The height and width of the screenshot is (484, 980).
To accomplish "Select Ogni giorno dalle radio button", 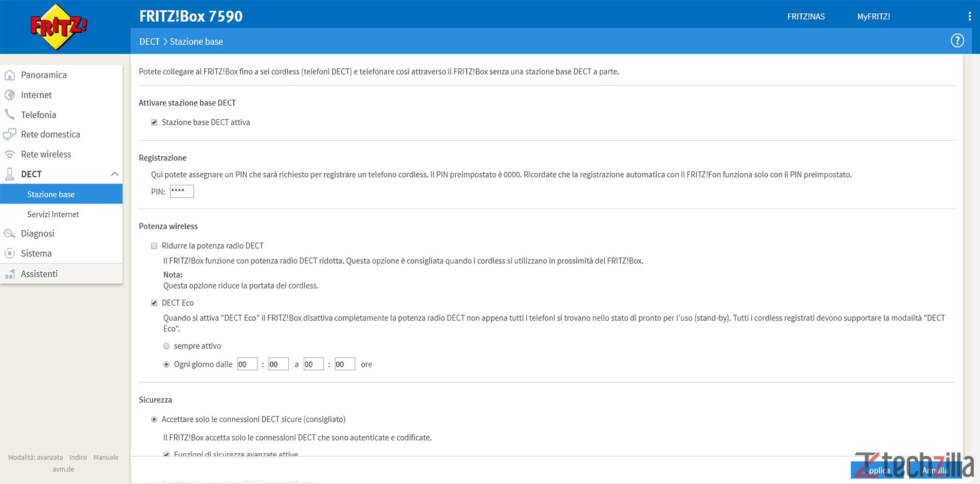I will [x=167, y=364].
